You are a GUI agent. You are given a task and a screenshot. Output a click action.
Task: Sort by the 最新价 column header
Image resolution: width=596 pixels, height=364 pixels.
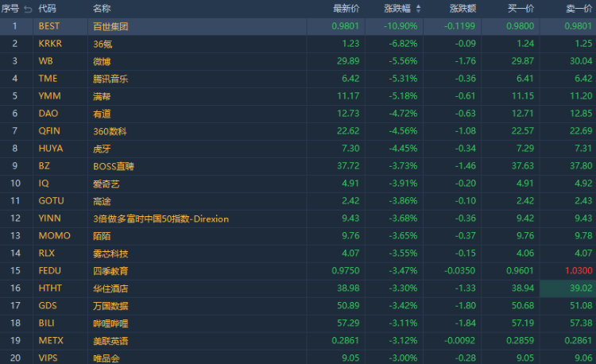[346, 9]
